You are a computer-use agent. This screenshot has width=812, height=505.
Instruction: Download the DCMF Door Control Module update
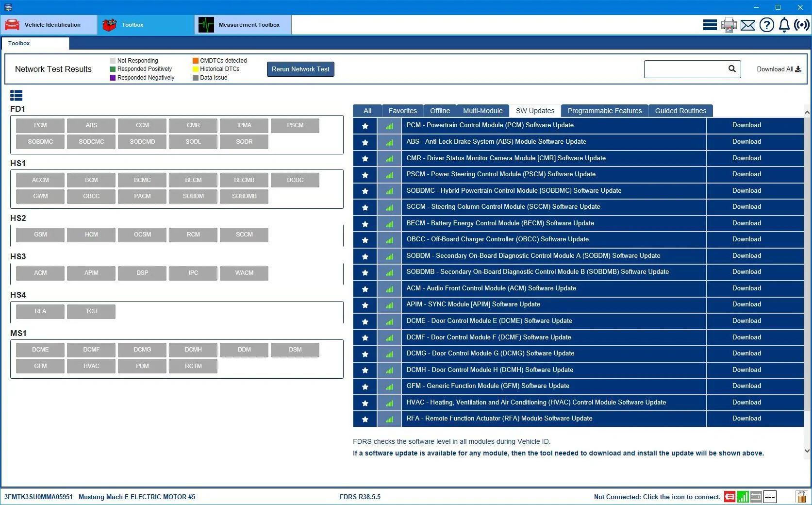point(746,337)
